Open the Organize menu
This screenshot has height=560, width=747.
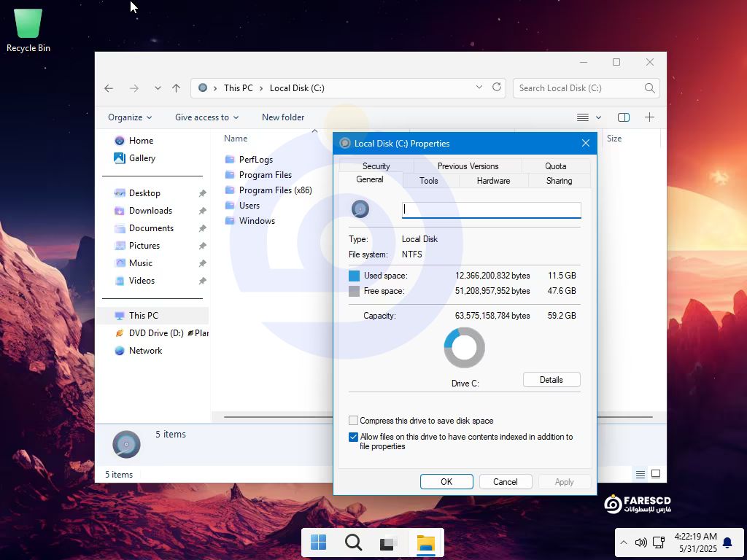(x=130, y=117)
